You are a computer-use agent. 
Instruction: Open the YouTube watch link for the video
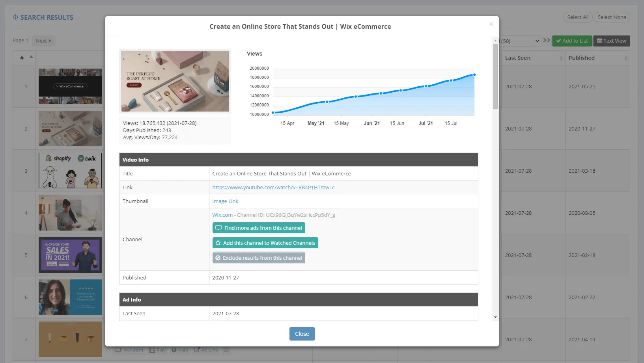(273, 187)
